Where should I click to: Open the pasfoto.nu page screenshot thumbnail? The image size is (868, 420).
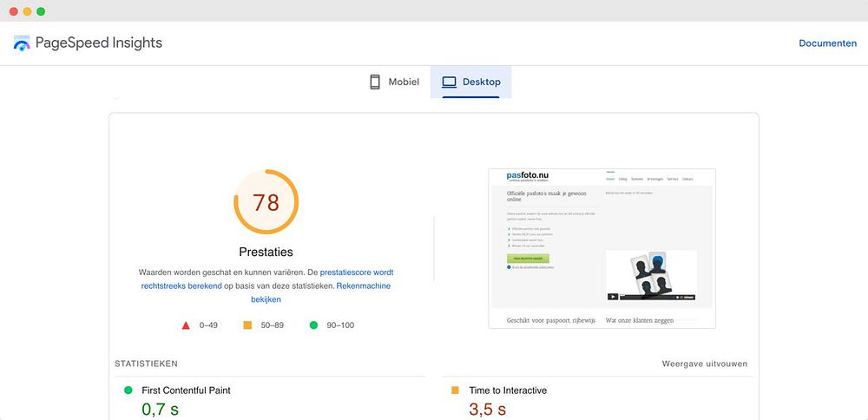602,248
